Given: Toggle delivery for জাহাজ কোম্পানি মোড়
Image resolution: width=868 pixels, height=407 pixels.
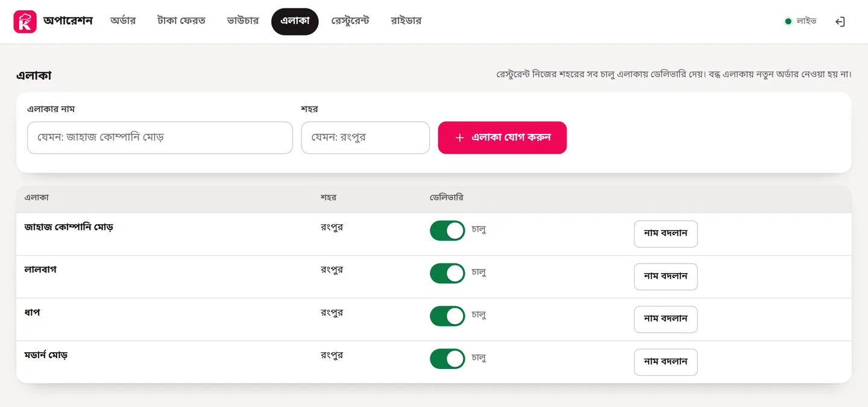Looking at the screenshot, I should [x=447, y=230].
